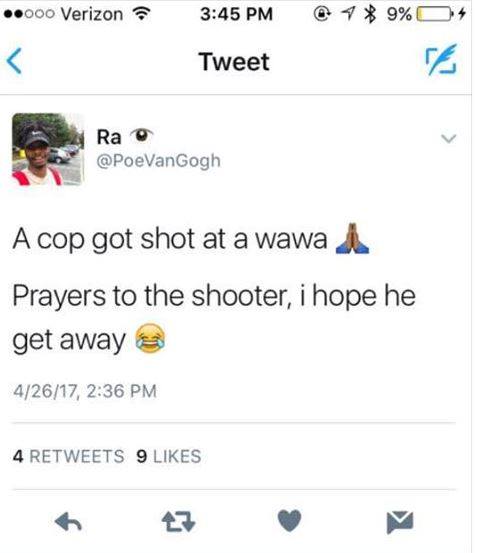The image size is (477, 553).
Task: Tap the Tweet header title
Action: [x=234, y=61]
